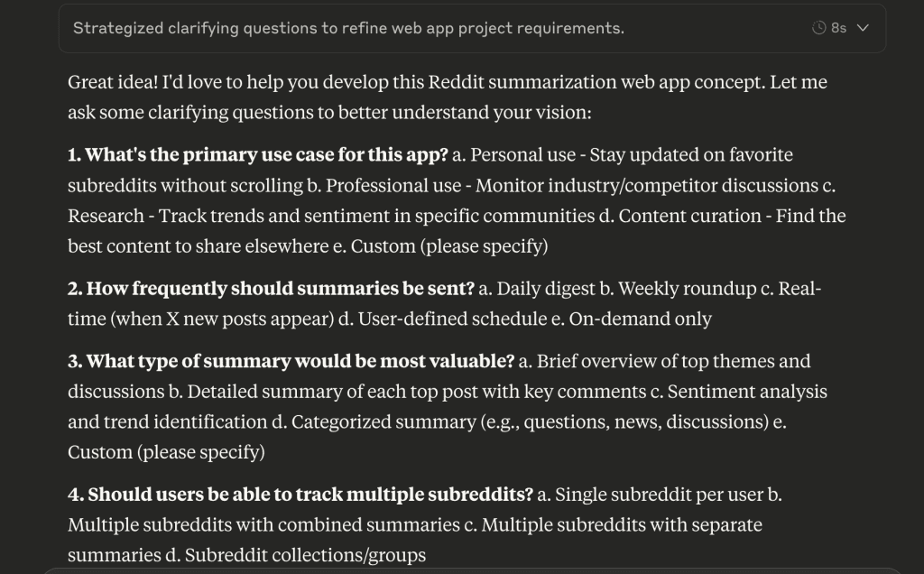
Task: Click the 'Weekly roundup' option text
Action: coord(687,288)
